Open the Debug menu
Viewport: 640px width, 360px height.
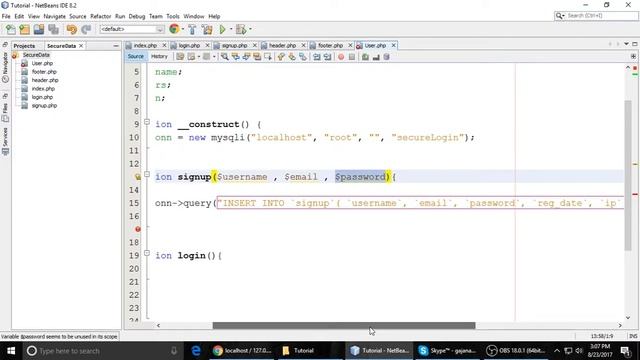point(137,16)
